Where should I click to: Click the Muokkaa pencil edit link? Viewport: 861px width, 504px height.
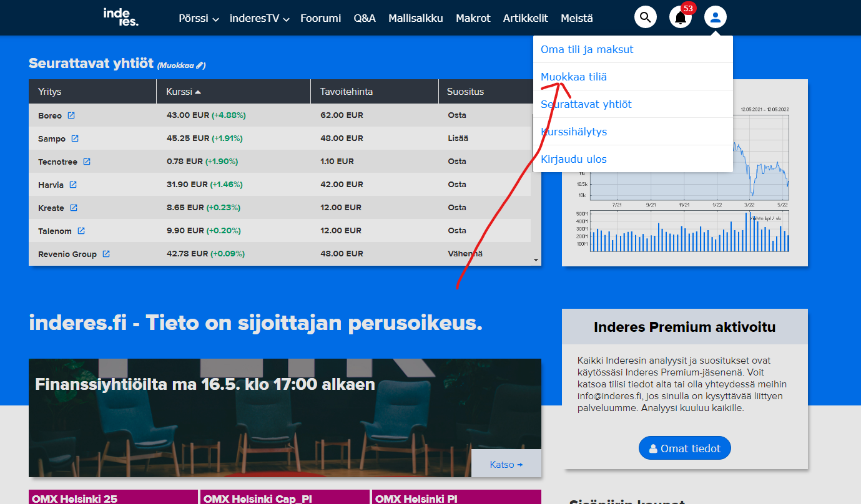coord(181,65)
